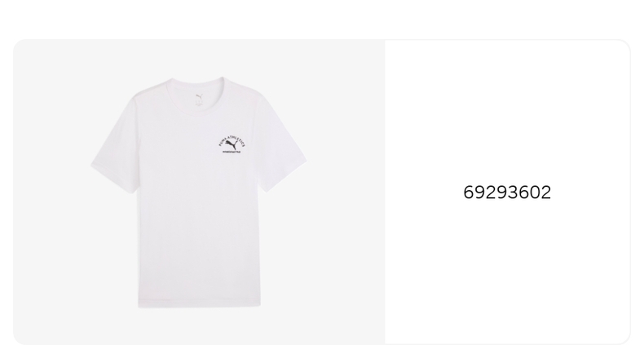This screenshot has width=644, height=345.
Task: Click the grey image area below the T-shirt hem
Action: [x=199, y=326]
